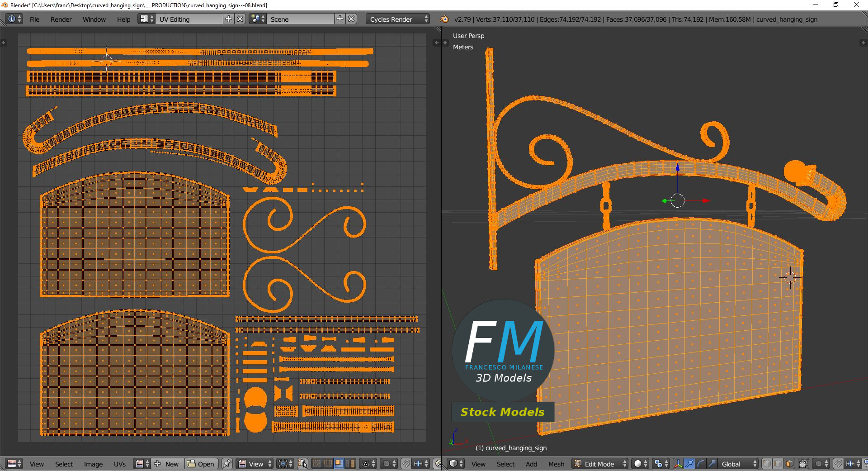
Task: Open the 3D view's right panel expander
Action: (x=863, y=43)
